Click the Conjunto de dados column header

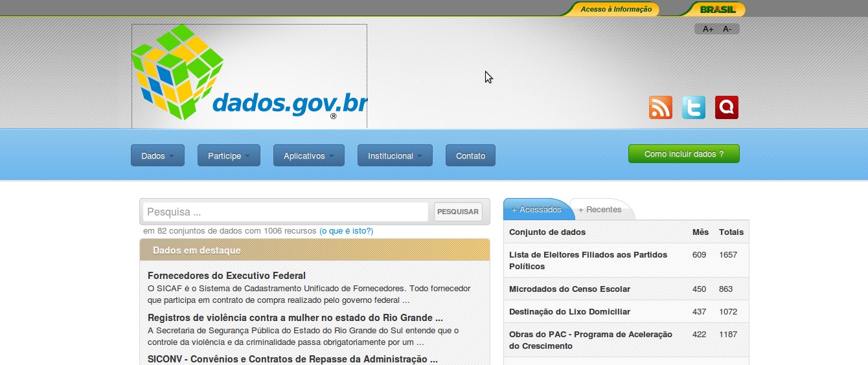(547, 232)
